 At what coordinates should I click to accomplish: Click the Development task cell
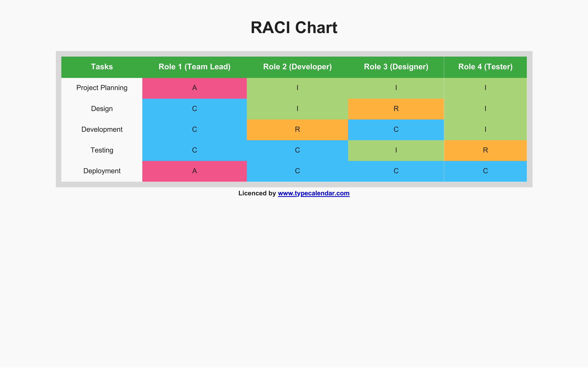102,130
